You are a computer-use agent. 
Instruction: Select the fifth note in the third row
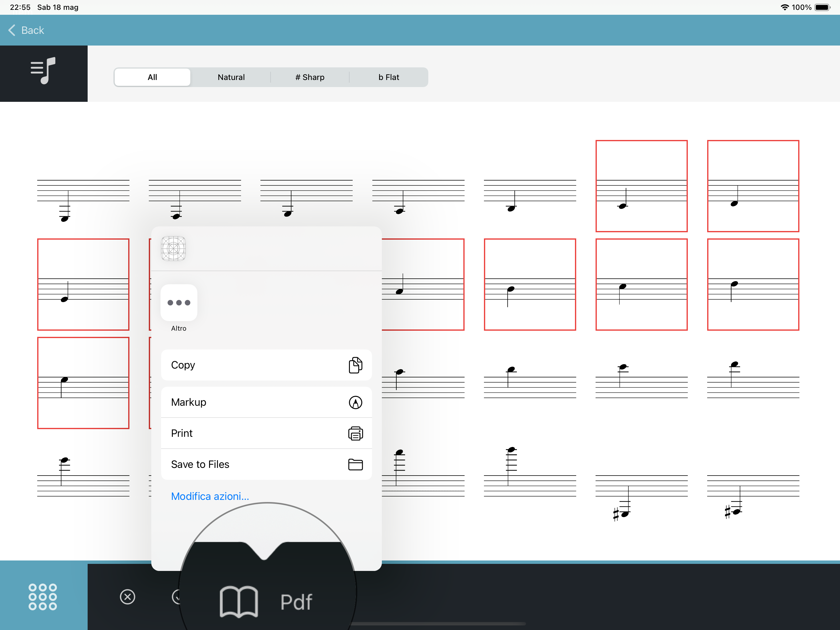click(x=530, y=383)
